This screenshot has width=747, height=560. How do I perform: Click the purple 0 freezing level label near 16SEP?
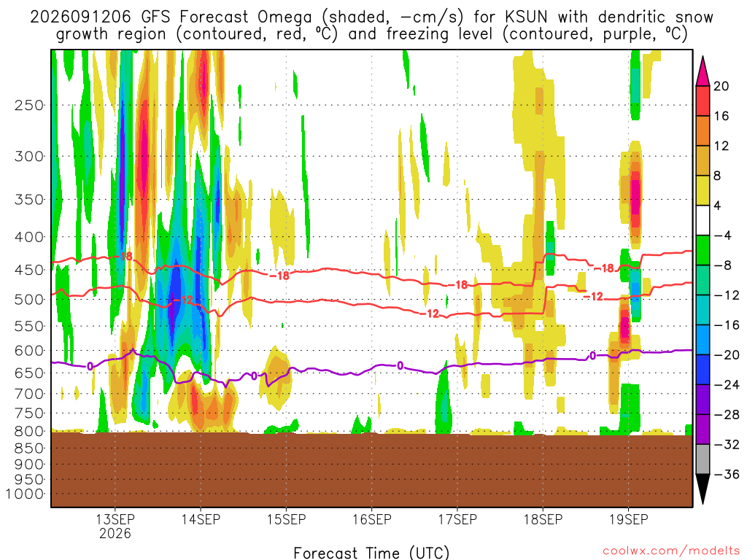400,366
